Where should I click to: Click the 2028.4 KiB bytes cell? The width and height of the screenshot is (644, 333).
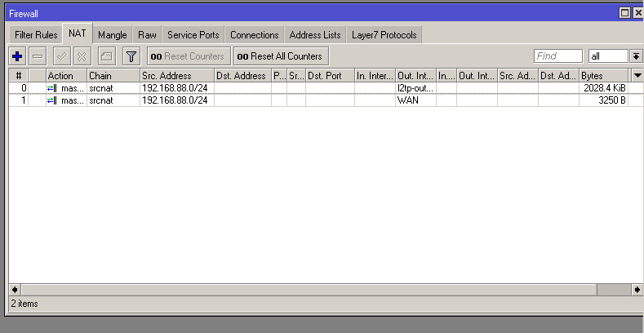pyautogui.click(x=605, y=88)
